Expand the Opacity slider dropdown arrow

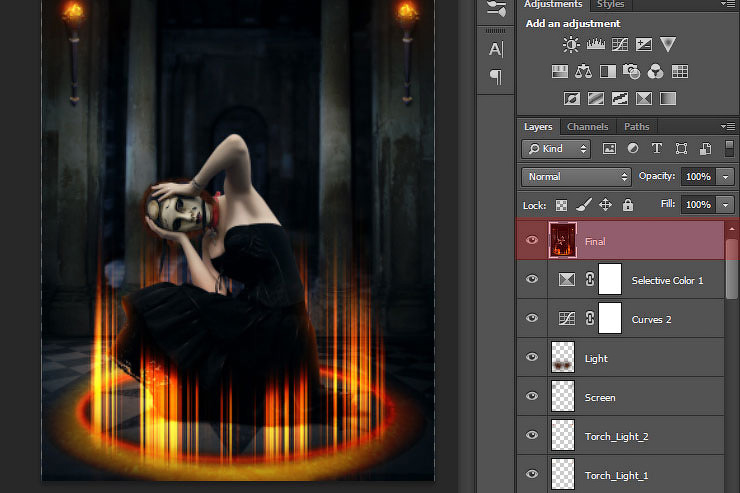tap(725, 177)
